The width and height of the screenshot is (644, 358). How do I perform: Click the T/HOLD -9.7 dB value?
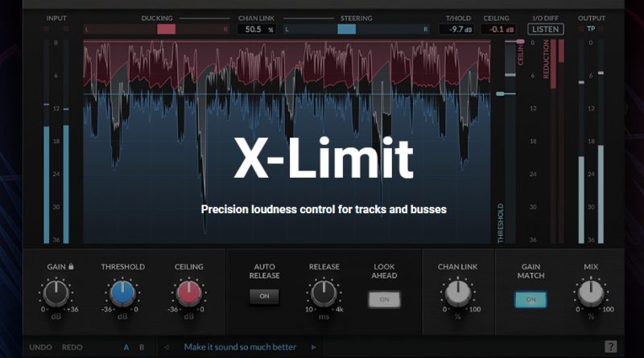pyautogui.click(x=456, y=29)
